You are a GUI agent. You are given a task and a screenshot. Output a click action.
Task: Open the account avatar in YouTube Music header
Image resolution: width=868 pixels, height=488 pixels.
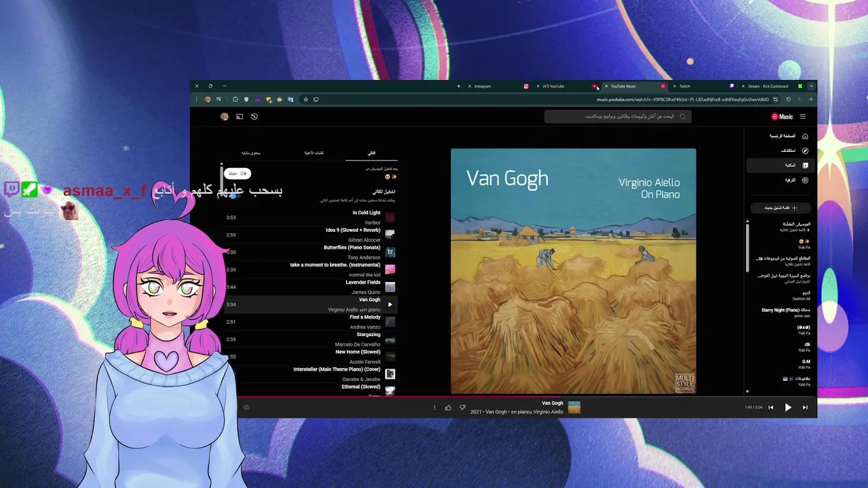coord(224,117)
